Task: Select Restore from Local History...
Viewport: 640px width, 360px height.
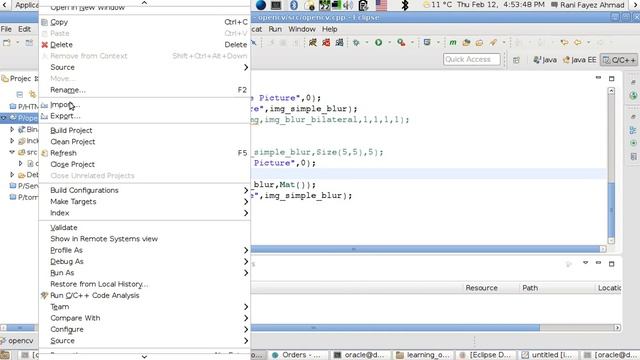Action: pyautogui.click(x=144, y=284)
